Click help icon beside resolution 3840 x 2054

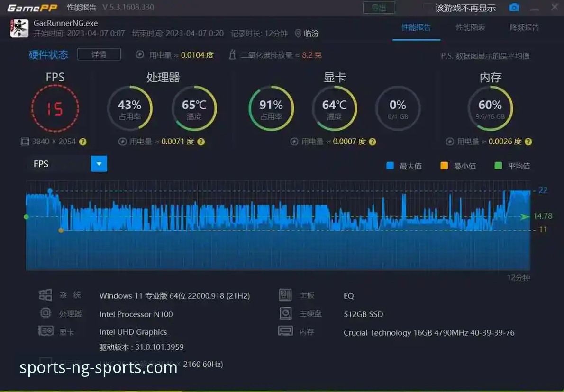coord(83,142)
